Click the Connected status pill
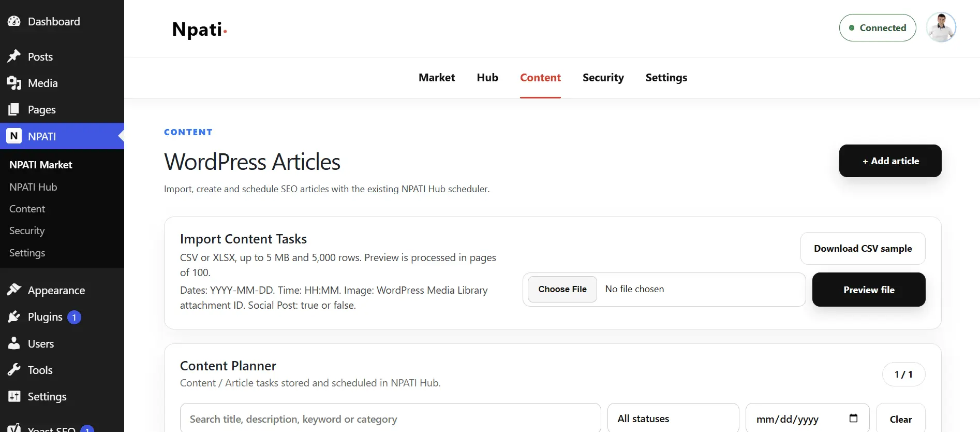 [x=878, y=27]
